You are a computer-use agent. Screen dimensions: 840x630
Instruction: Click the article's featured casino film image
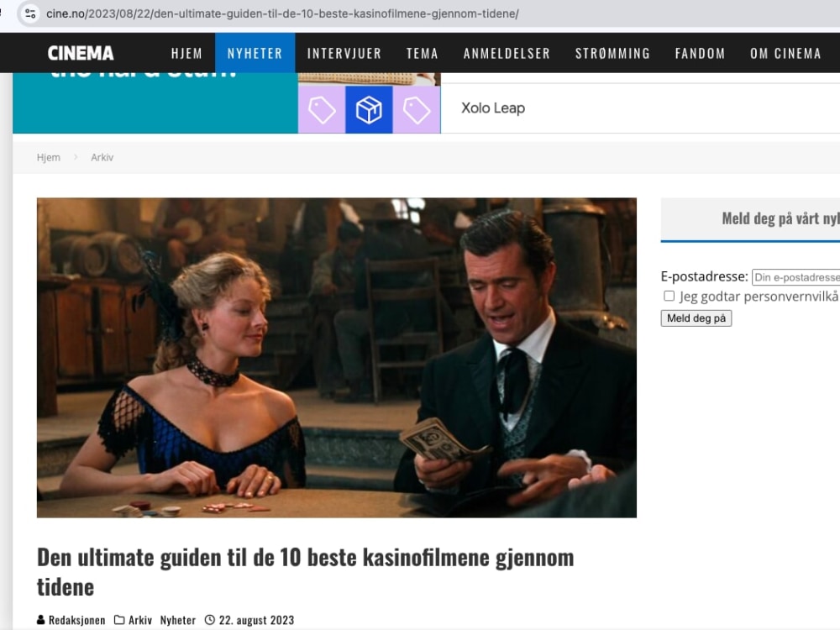337,357
